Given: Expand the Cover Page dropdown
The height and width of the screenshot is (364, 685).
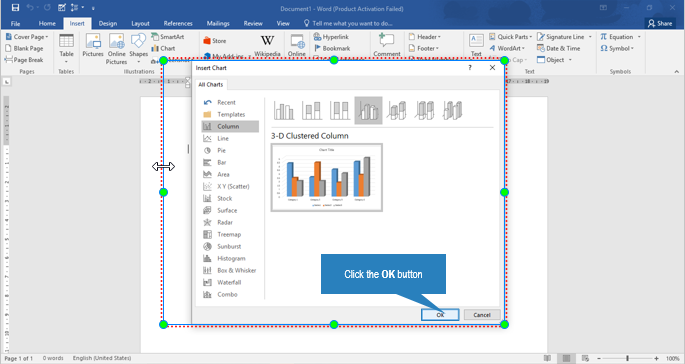Looking at the screenshot, I should [47, 37].
